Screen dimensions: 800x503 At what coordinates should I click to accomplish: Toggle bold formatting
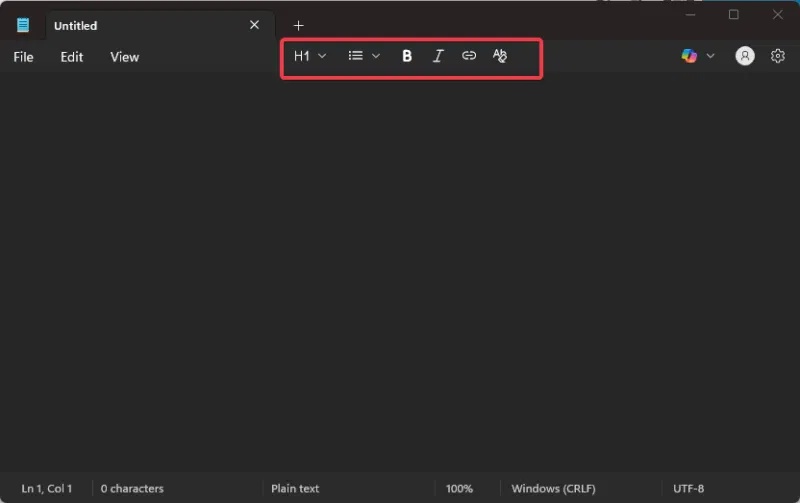pyautogui.click(x=407, y=56)
